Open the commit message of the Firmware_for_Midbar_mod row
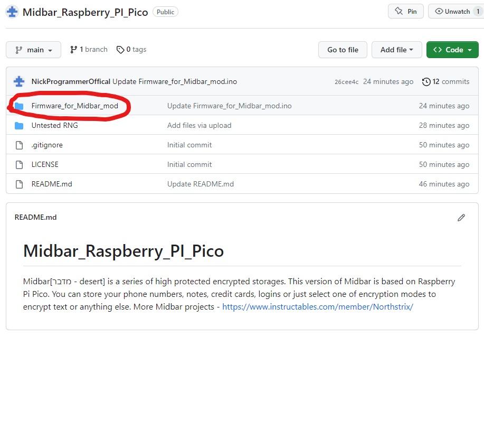 230,106
